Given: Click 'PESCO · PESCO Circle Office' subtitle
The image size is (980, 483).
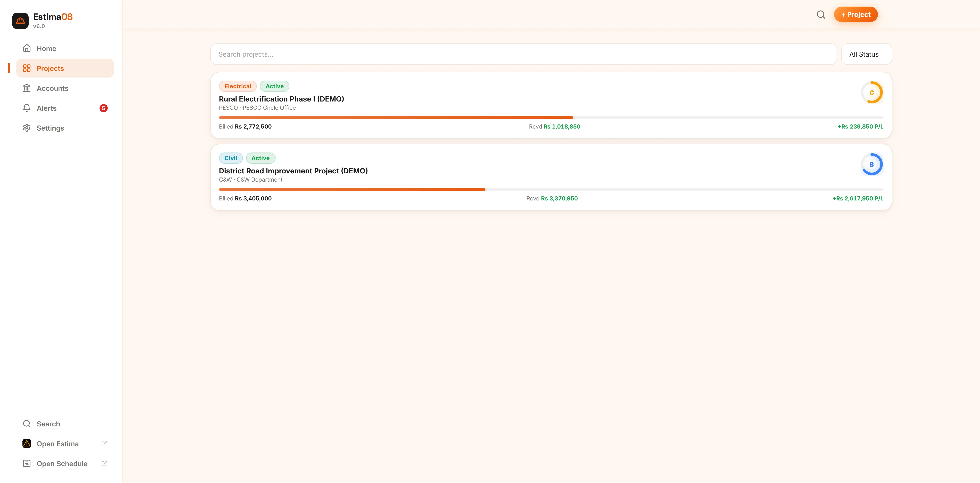Looking at the screenshot, I should click(x=257, y=108).
